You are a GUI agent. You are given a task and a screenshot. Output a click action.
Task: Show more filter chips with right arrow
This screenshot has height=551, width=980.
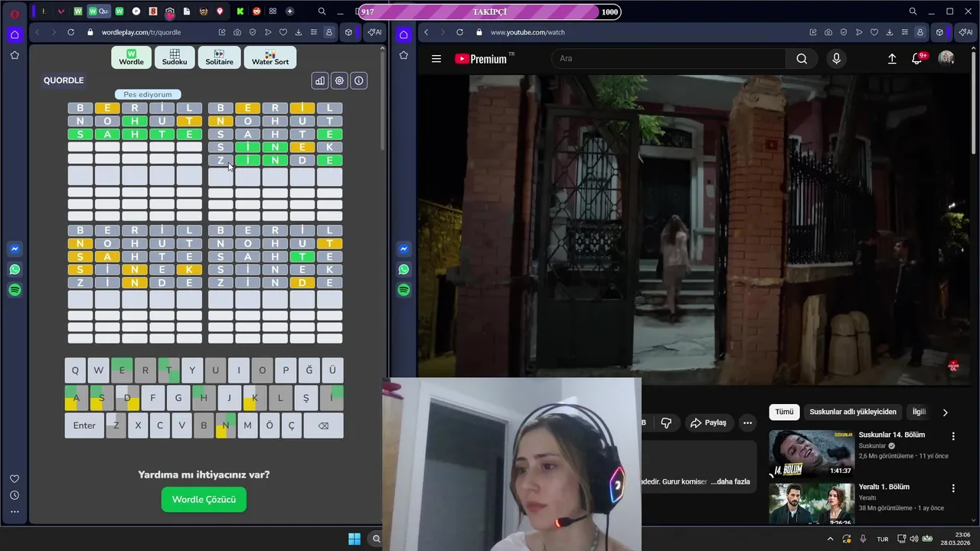[945, 412]
